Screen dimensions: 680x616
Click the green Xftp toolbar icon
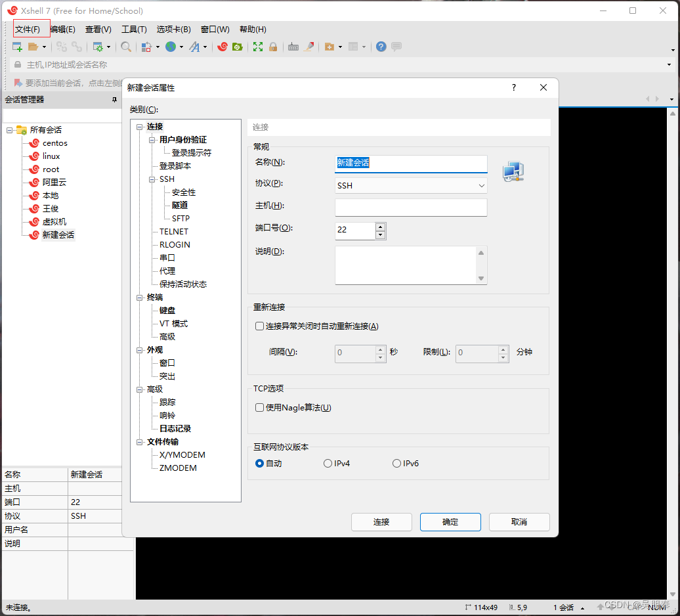click(x=237, y=47)
